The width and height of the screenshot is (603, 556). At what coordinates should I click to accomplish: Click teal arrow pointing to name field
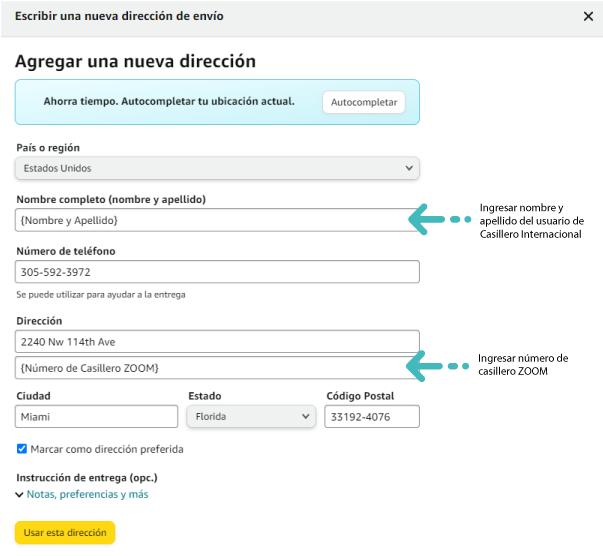(x=440, y=220)
